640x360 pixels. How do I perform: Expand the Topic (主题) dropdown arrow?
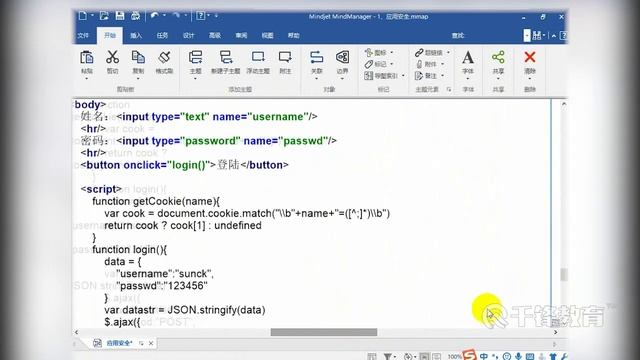196,78
